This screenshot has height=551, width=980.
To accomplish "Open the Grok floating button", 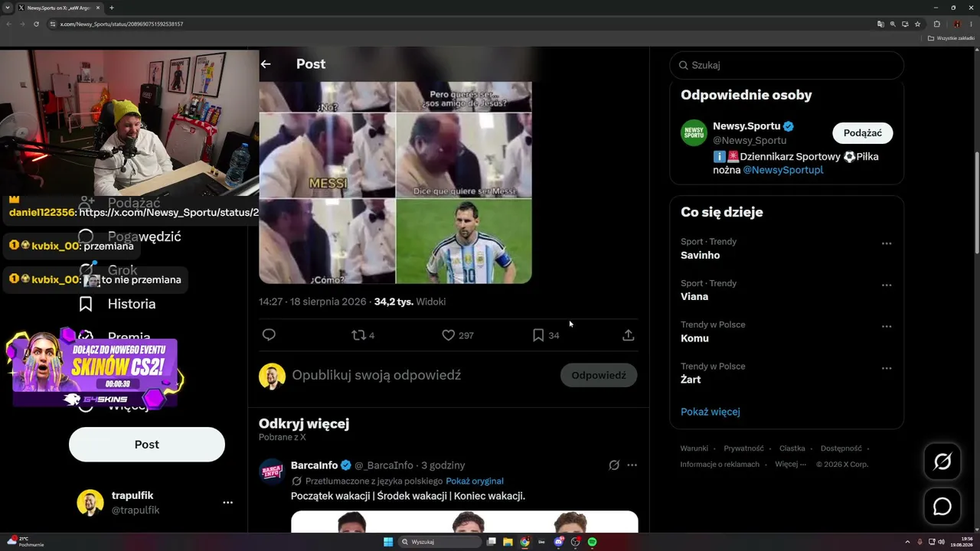I will click(x=942, y=461).
